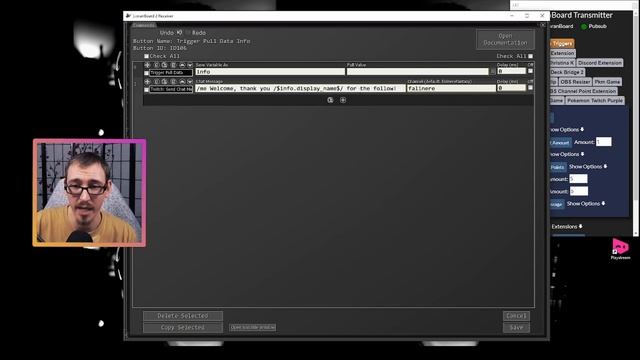Click the paste icon on Trigger Pull Data row
This screenshot has height=360, width=640.
click(x=164, y=65)
